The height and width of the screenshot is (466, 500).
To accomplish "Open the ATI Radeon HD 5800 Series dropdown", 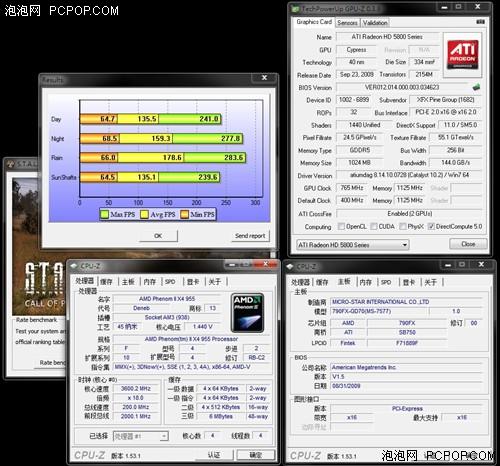I will (x=352, y=245).
